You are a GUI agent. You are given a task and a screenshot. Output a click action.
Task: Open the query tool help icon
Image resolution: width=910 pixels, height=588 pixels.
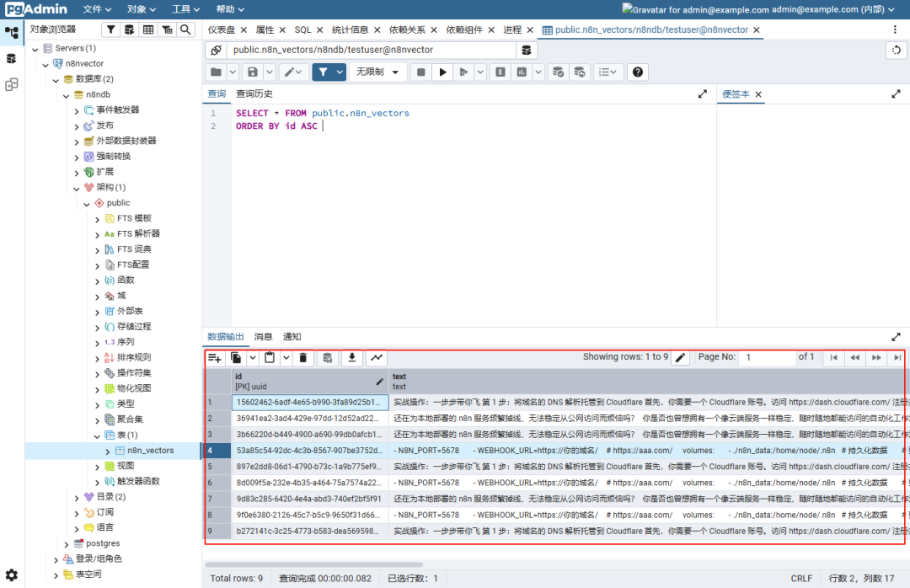pyautogui.click(x=637, y=72)
